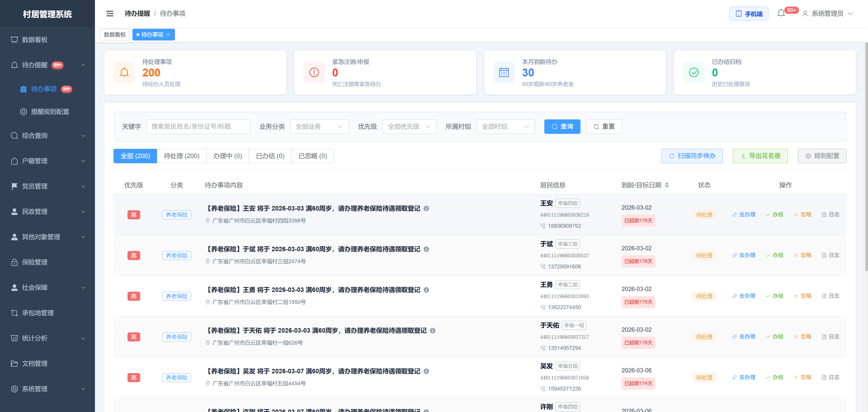Select the 办理中 (0) status tab
The image size is (868, 412).
[227, 156]
